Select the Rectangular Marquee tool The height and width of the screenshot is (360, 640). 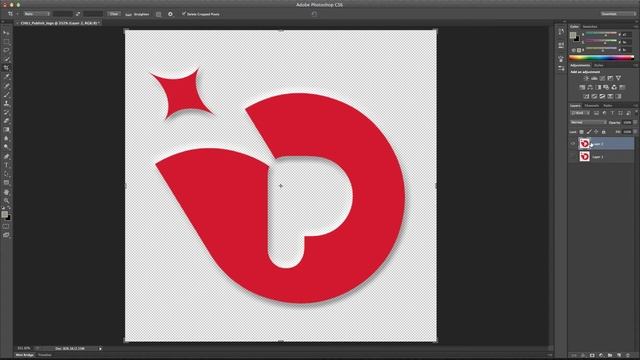point(6,42)
